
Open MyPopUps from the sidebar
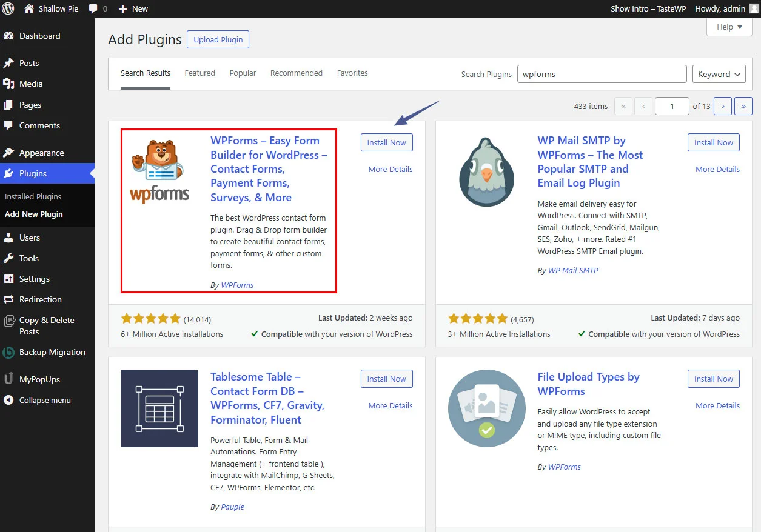(39, 379)
